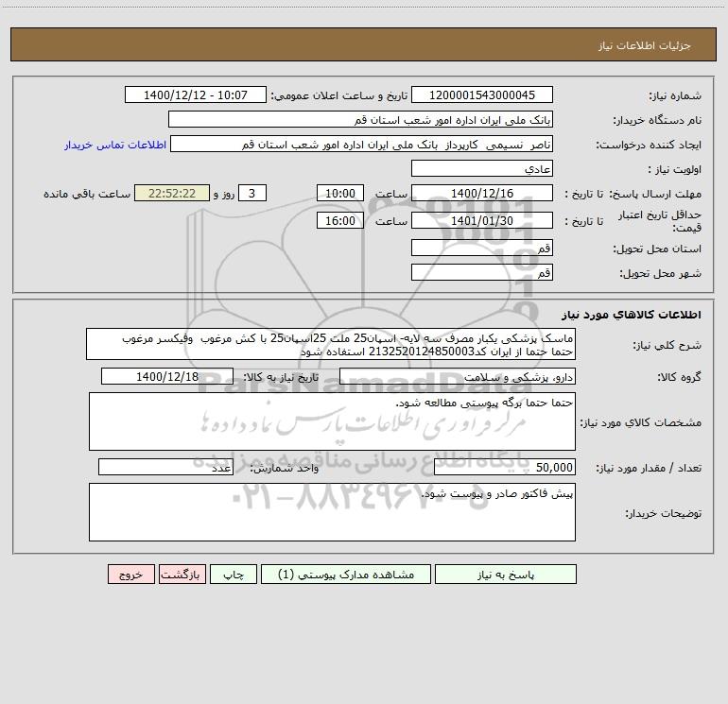Click the label مهلت ارسال پاسخ: تا تاریخ
The image size is (728, 704).
pos(633,194)
